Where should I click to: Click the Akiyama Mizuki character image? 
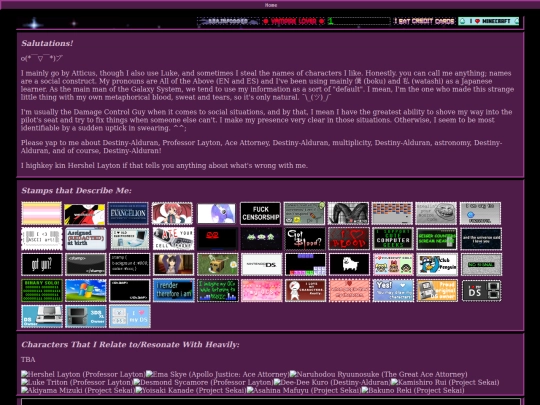78,390
